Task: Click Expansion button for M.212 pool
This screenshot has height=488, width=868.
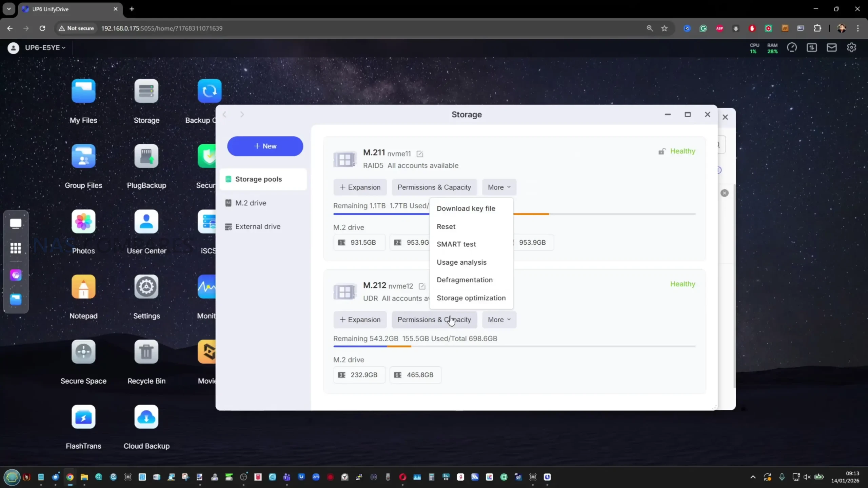Action: click(x=360, y=320)
